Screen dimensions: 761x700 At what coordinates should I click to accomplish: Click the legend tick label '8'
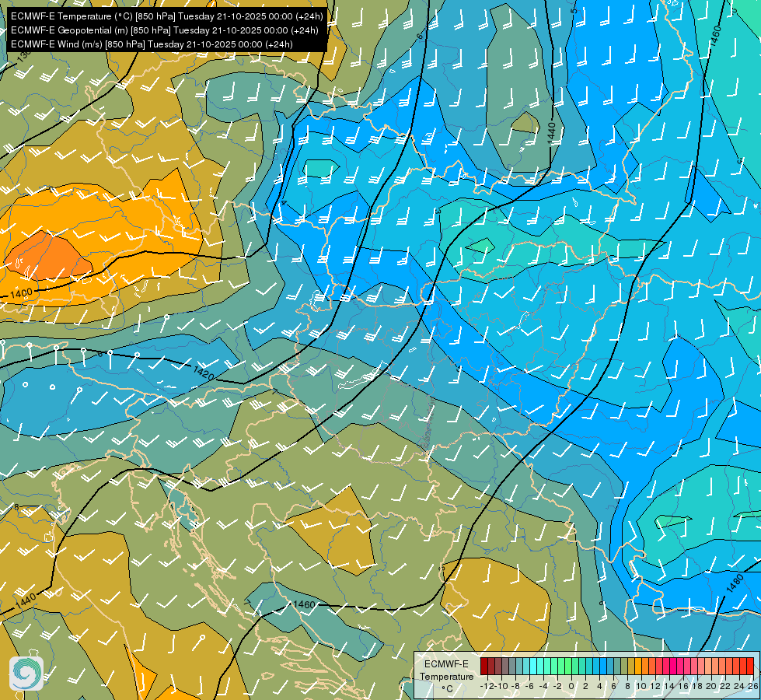tap(627, 687)
